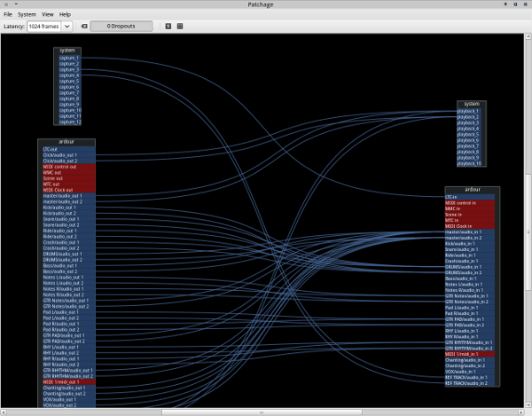
Task: Select the system playback module title
Action: 472,104
